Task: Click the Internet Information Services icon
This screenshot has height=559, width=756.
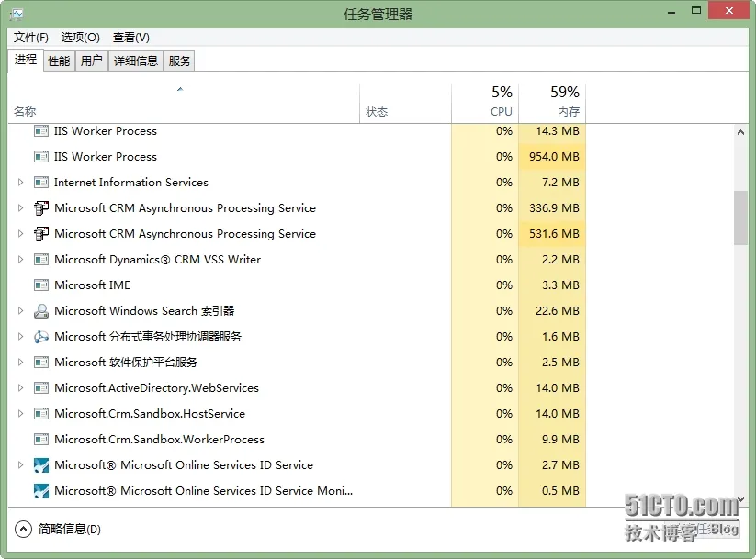Action: click(x=41, y=182)
